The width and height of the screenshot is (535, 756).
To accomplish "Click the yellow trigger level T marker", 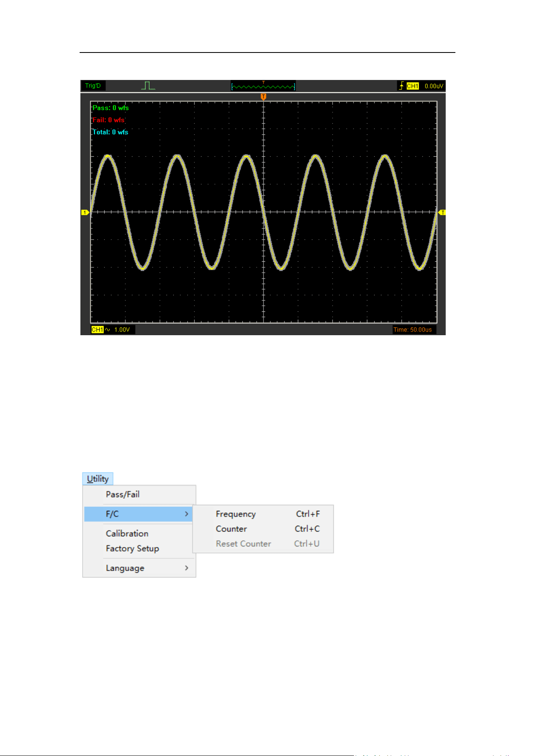I will 442,212.
